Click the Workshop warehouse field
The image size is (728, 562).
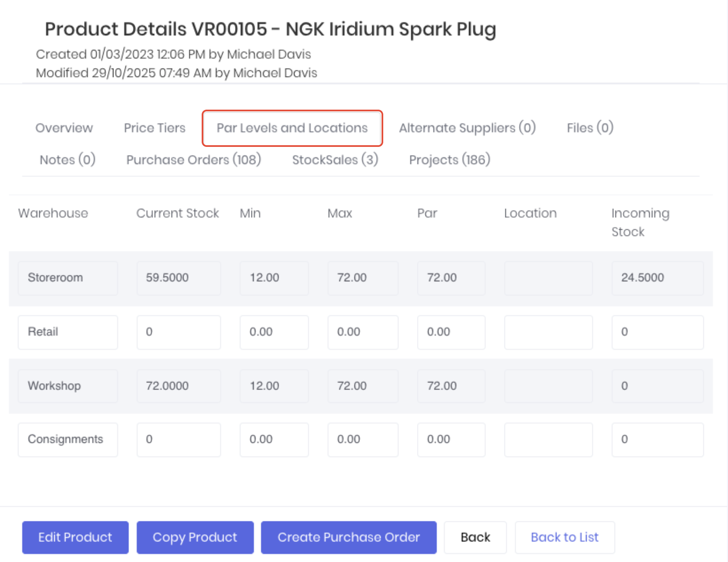click(x=68, y=386)
